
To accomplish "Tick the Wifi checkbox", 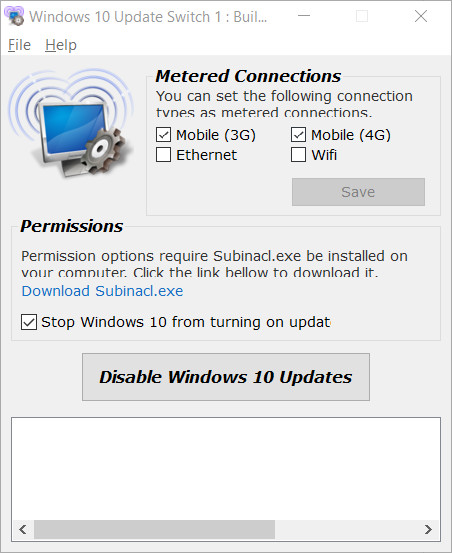I will 298,155.
